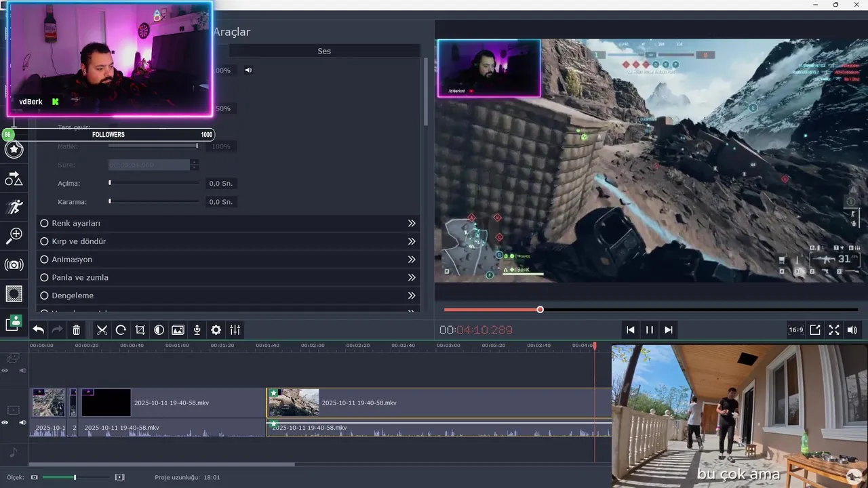Select the Dengeleme circle toggle
This screenshot has width=868, height=488.
coord(44,296)
